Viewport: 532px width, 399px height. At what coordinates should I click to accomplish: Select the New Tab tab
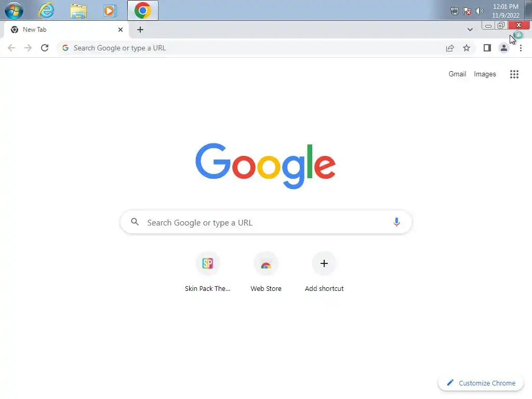pyautogui.click(x=67, y=30)
